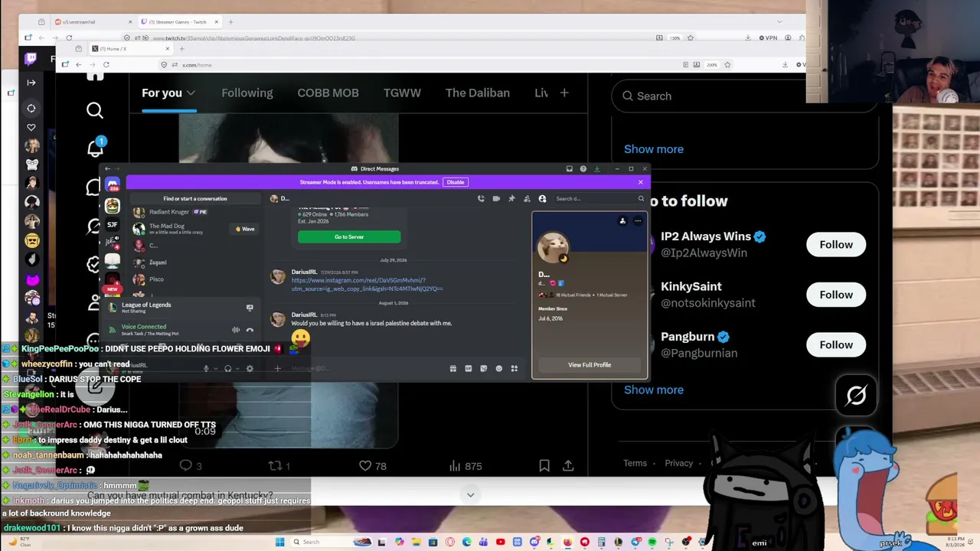Open the Discord inbox icon in the title bar

(569, 168)
